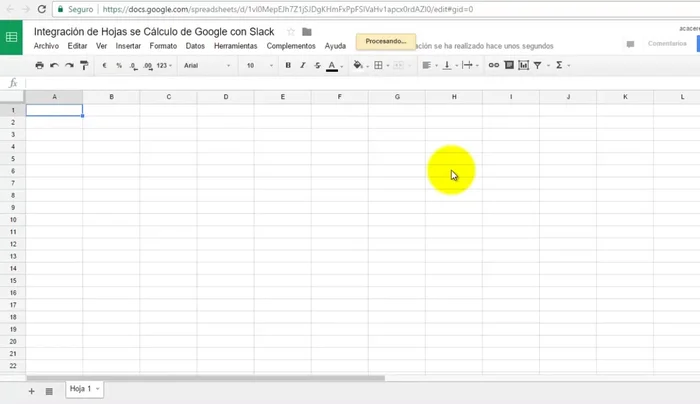700x404 pixels.
Task: Open the fill color paint bucket
Action: pyautogui.click(x=358, y=65)
